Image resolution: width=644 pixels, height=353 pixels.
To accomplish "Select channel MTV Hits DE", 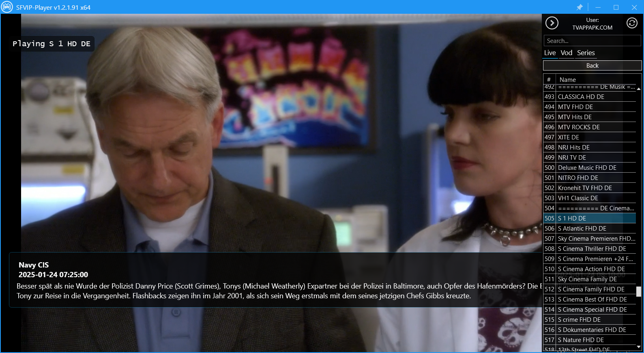I will (x=590, y=117).
